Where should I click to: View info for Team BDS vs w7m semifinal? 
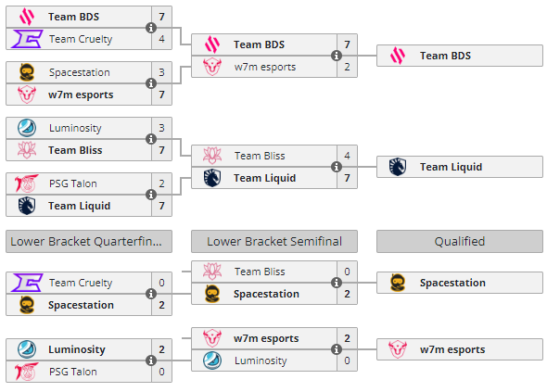336,56
